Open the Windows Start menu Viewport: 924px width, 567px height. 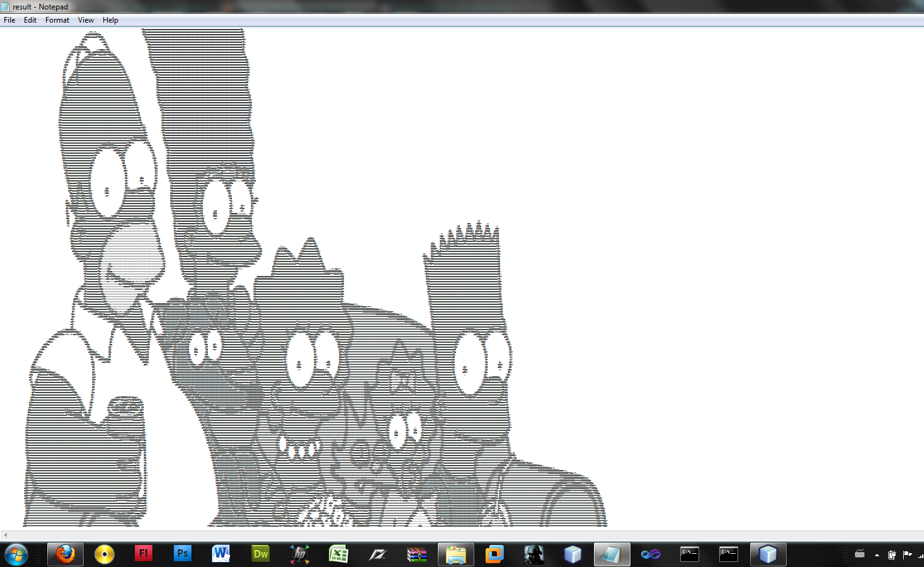[16, 555]
